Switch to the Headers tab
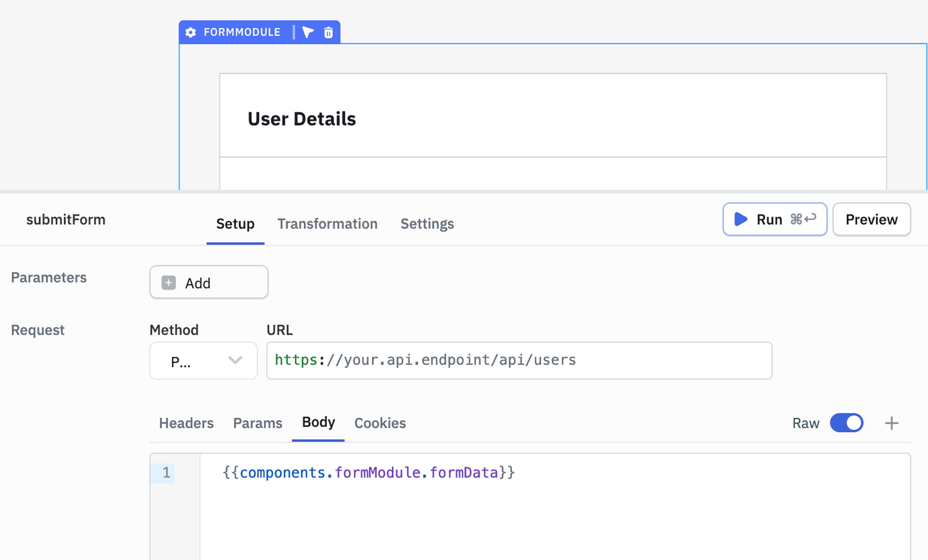The image size is (928, 560). point(186,423)
